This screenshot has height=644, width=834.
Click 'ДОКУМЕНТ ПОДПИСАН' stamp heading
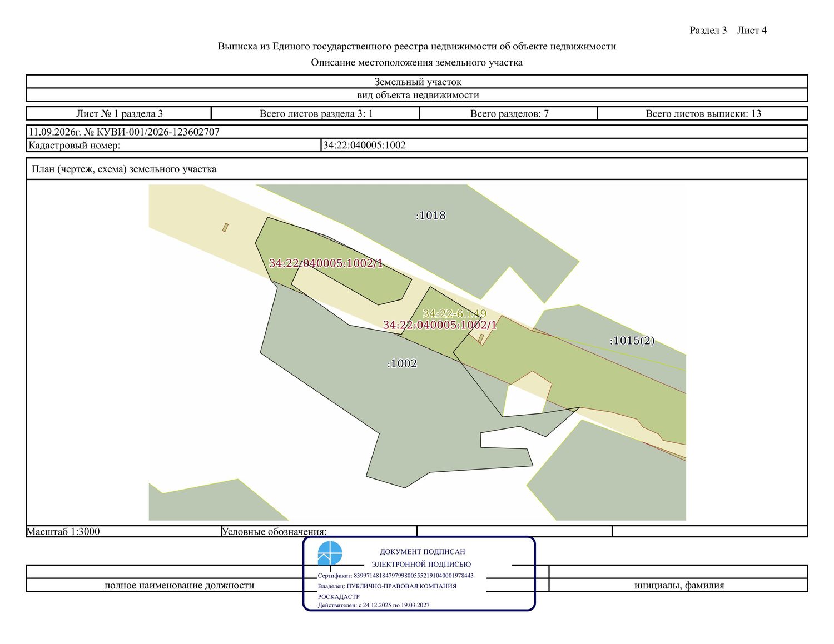click(x=423, y=552)
